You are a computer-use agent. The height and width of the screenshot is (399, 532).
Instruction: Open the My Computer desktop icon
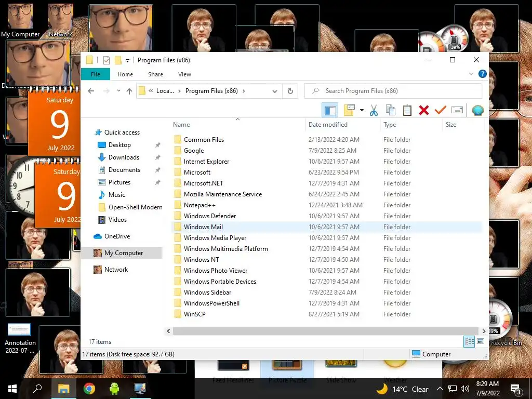tap(20, 21)
